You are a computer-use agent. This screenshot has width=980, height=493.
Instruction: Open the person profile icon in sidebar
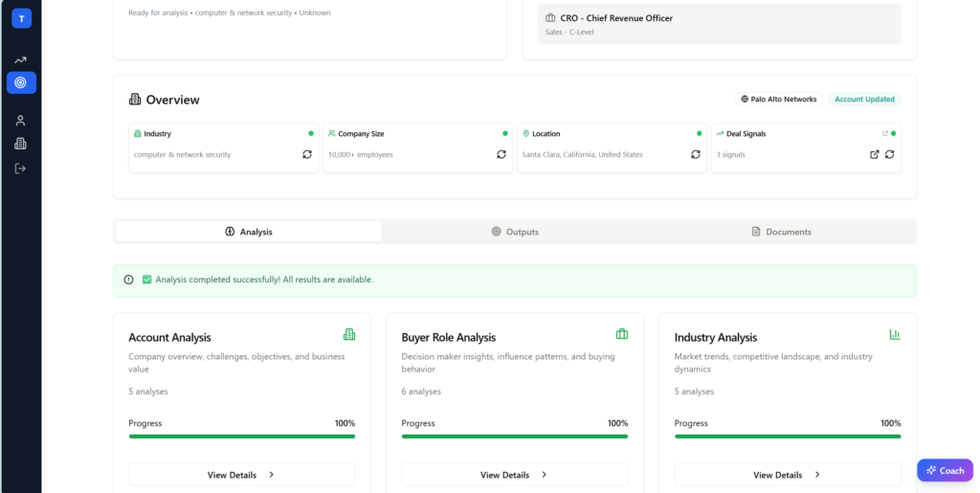(x=21, y=121)
